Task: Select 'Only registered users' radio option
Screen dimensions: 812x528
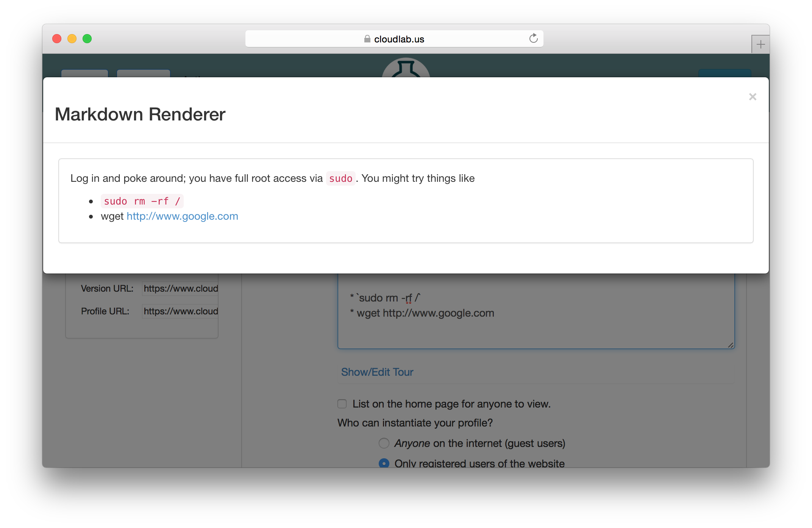Action: click(x=384, y=463)
